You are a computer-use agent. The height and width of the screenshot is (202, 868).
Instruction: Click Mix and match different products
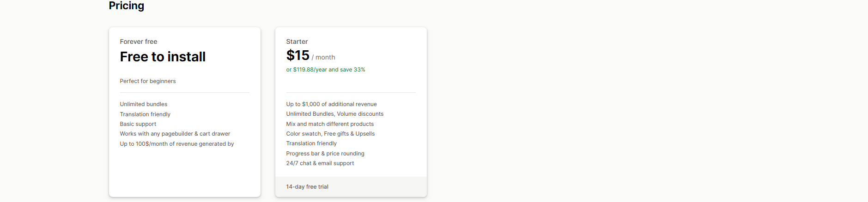(x=330, y=124)
